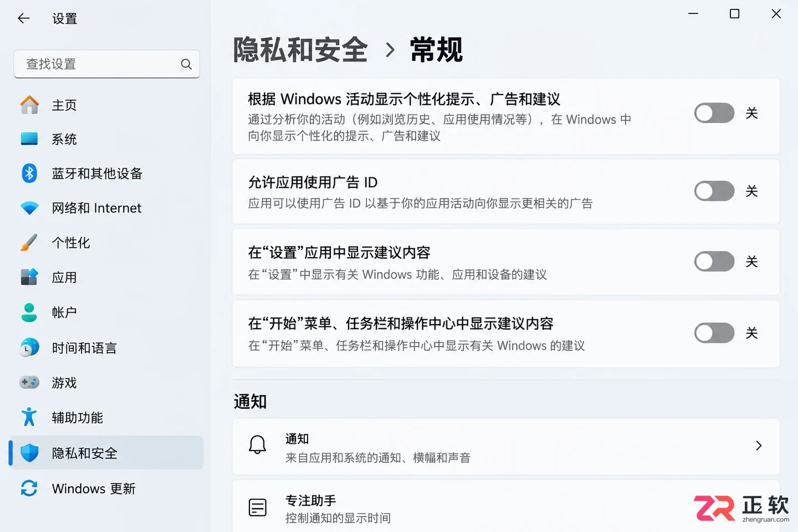Select 辅助功能 in sidebar

tap(106, 417)
